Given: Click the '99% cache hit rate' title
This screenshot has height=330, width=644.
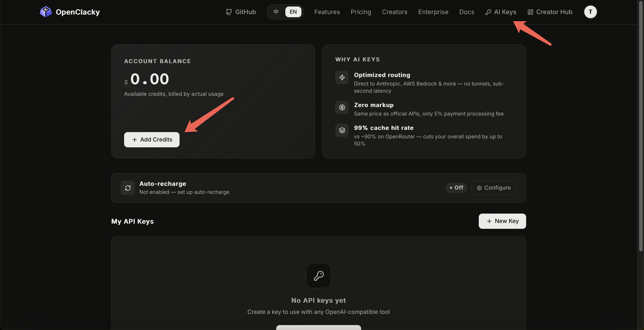Looking at the screenshot, I should pos(384,128).
